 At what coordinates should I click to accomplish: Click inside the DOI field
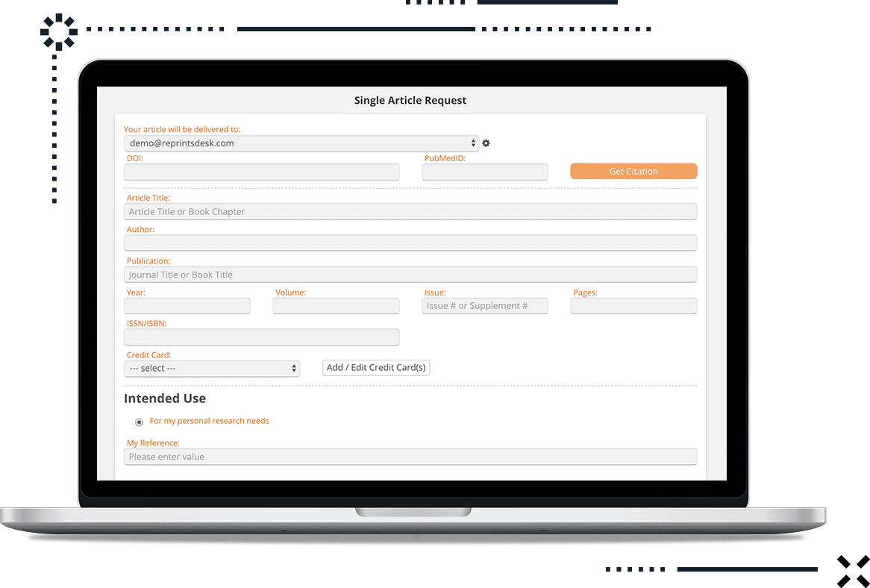pyautogui.click(x=261, y=172)
